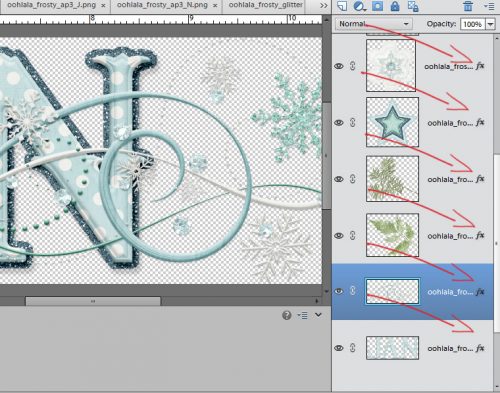The image size is (500, 393).
Task: Lock all pixels of the layer
Action: click(395, 6)
